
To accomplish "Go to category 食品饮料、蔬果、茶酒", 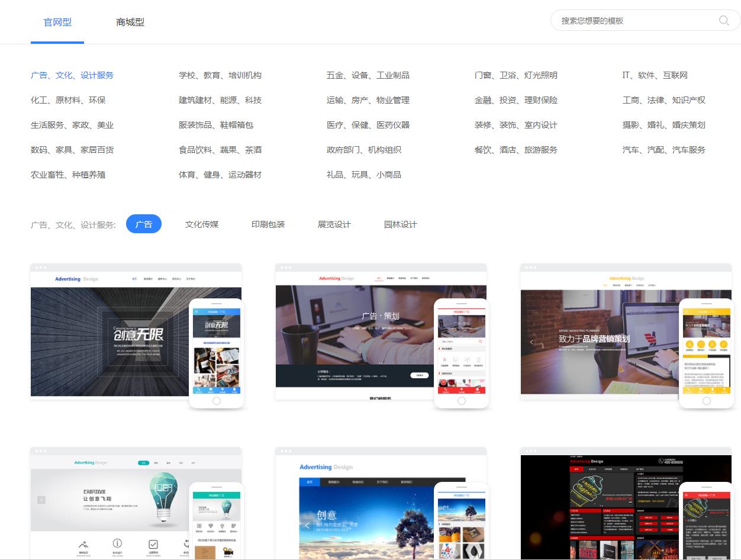I will [x=220, y=150].
